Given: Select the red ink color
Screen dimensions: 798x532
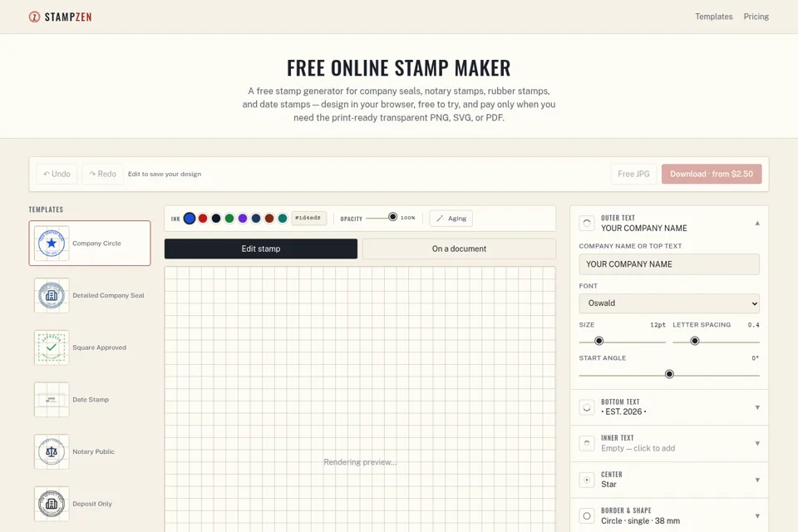Looking at the screenshot, I should [x=203, y=219].
